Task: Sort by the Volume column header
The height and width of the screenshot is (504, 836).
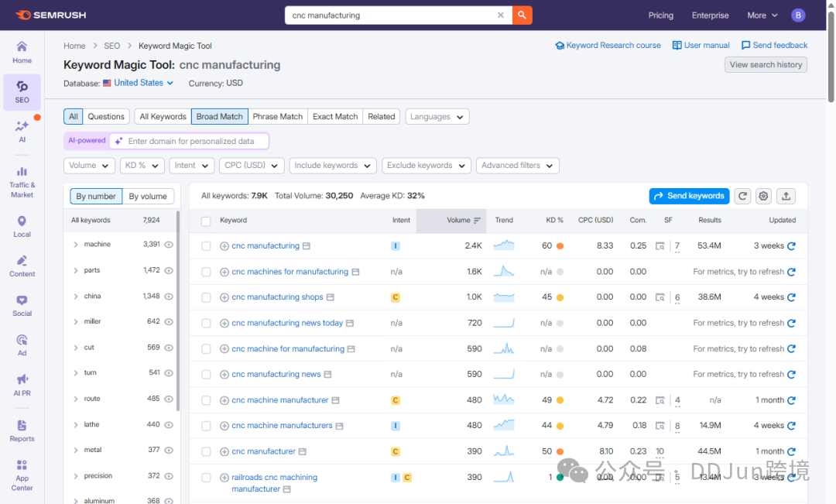Action: point(451,221)
